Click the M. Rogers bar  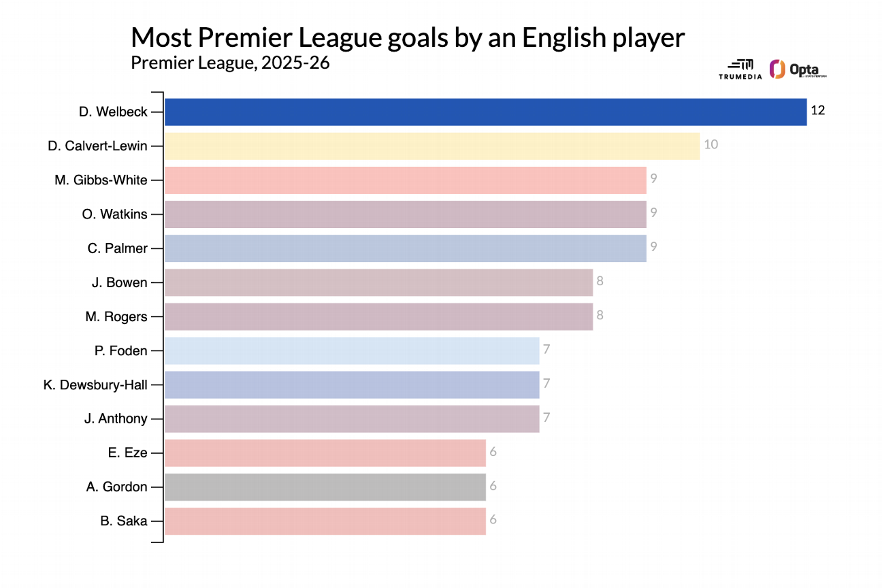(378, 316)
